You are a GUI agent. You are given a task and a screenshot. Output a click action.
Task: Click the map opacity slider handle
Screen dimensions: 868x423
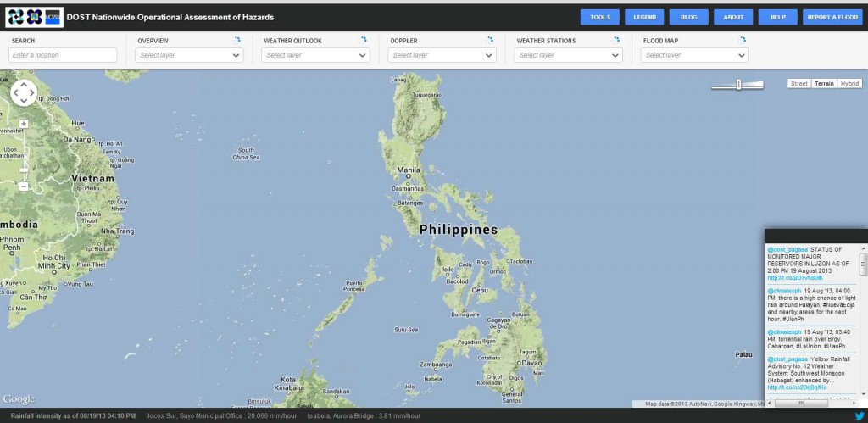739,84
